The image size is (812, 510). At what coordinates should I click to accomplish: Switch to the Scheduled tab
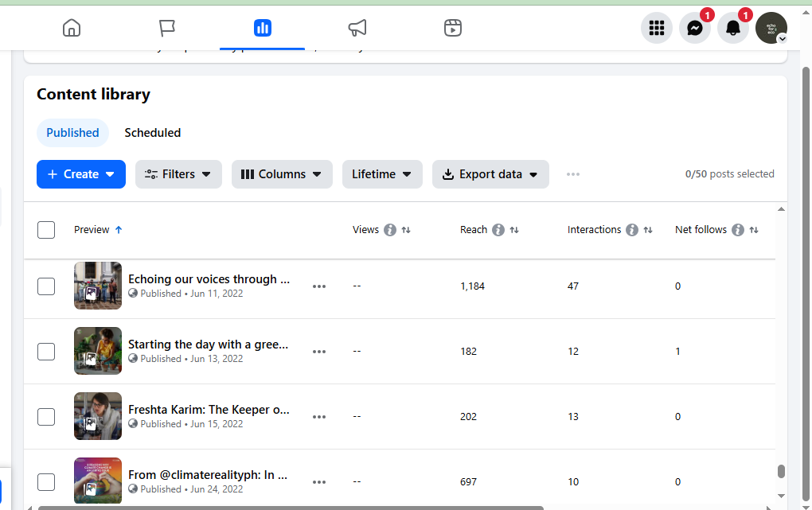pyautogui.click(x=152, y=133)
